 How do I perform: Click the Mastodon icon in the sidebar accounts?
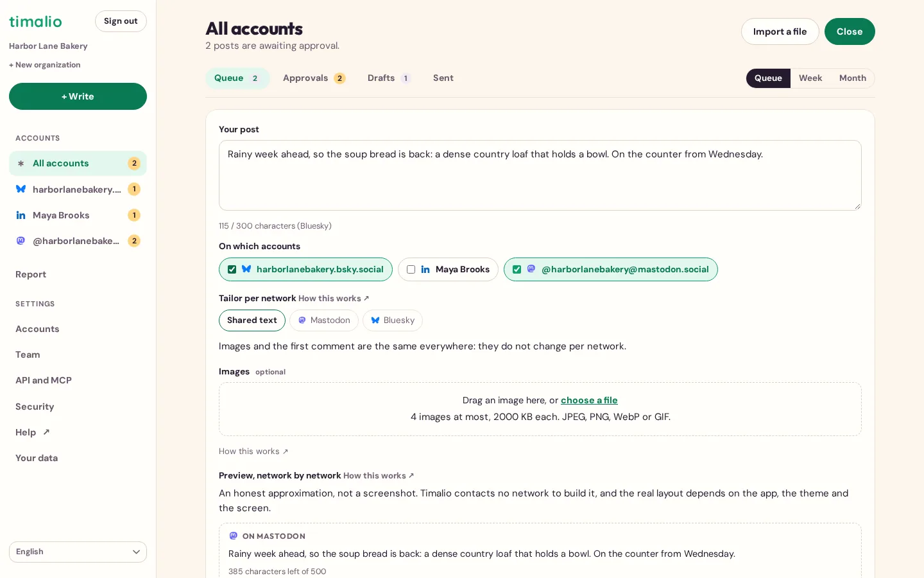pyautogui.click(x=21, y=241)
